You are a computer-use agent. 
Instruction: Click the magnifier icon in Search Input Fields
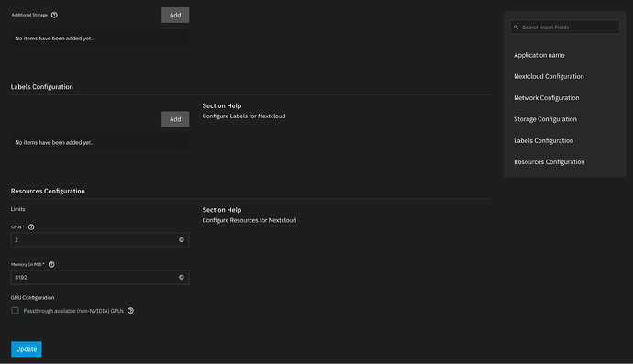516,27
